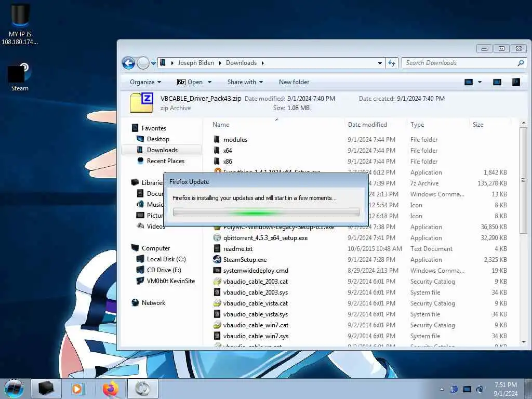Show hidden system tray icons
The width and height of the screenshot is (532, 399).
point(442,389)
